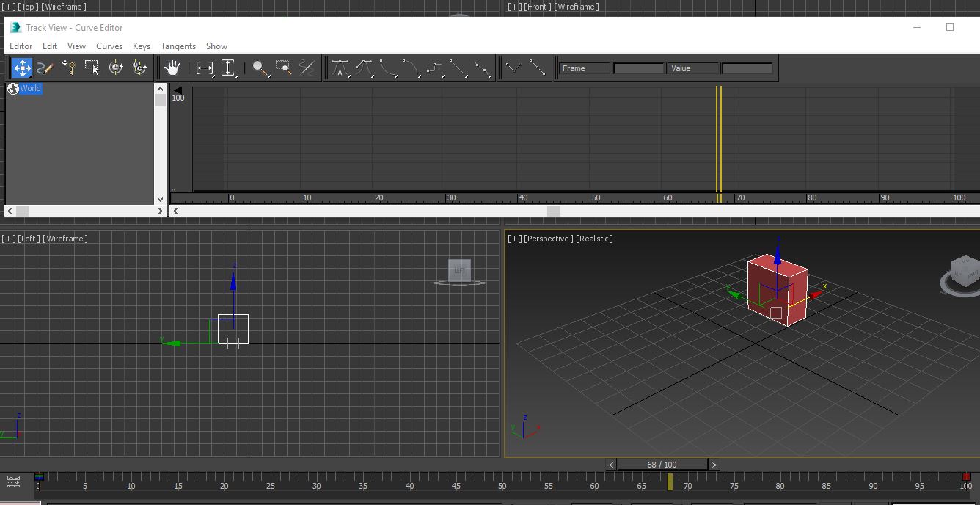Open the [Perspective] view label menu
Viewport: 980px width, 505px height.
click(548, 239)
